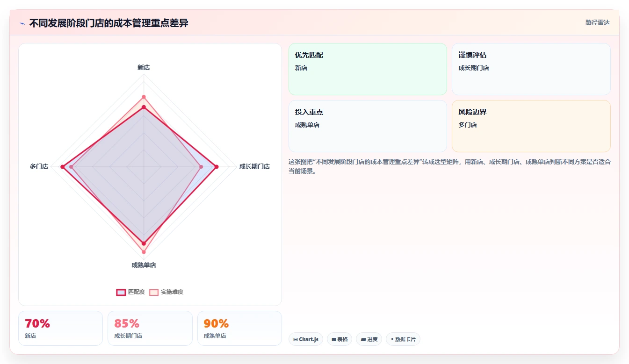Open the 优先匹配 card
Screen dimensions: 629x364
368,69
